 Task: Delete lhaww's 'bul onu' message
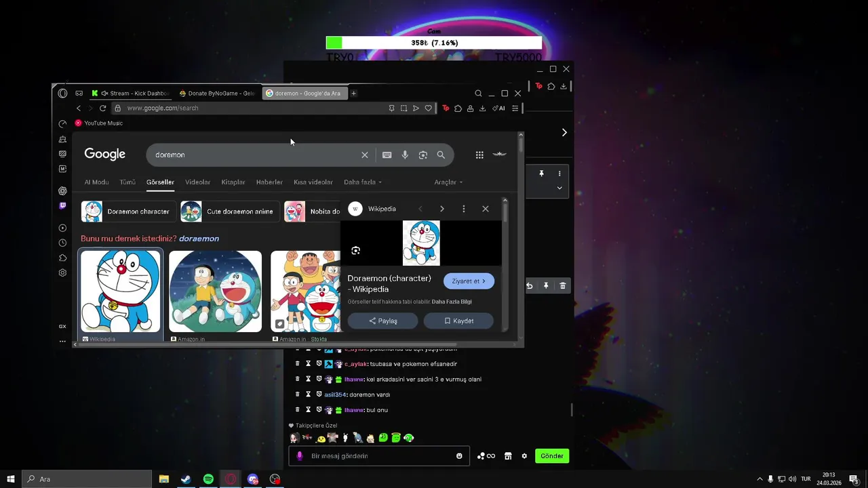pos(297,410)
